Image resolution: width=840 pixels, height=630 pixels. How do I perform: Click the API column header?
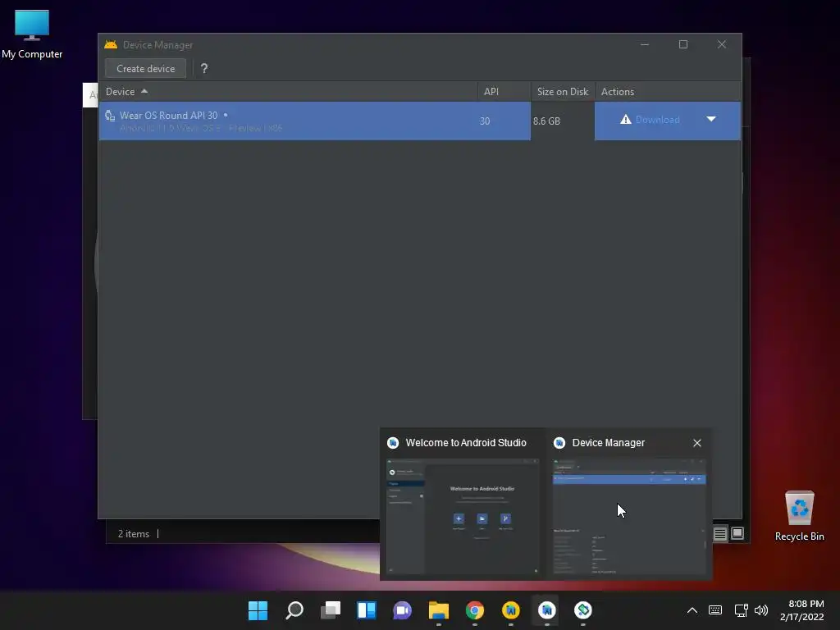504,92
